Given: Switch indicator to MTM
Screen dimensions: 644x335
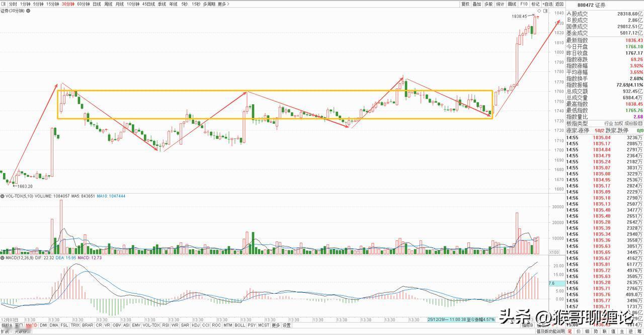Looking at the screenshot, I should pos(228,325).
